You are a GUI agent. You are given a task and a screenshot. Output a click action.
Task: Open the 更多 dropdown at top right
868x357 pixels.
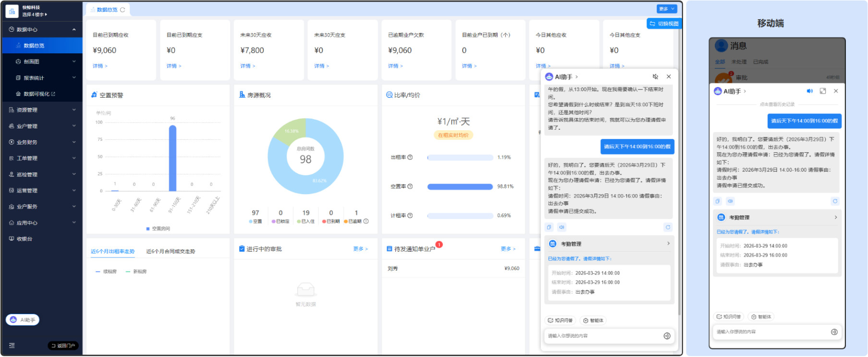[x=667, y=9]
